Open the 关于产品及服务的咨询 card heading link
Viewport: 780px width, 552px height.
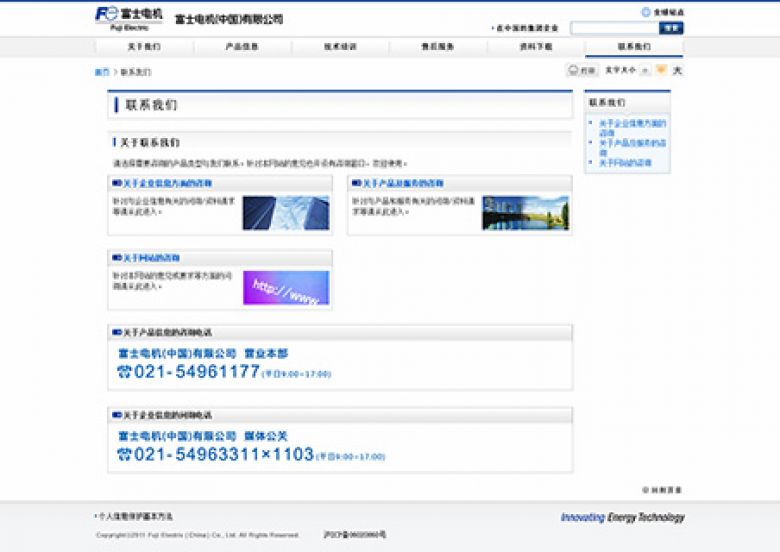click(403, 184)
